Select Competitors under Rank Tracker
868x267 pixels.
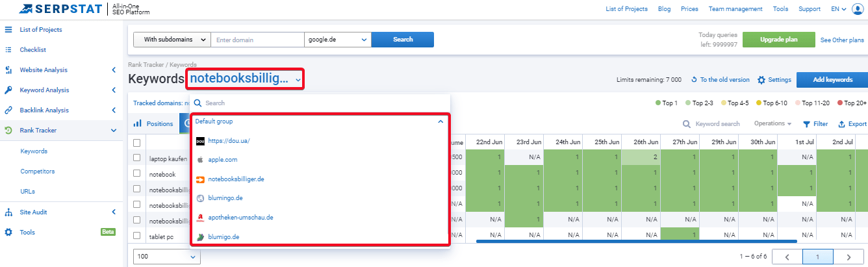coord(38,172)
